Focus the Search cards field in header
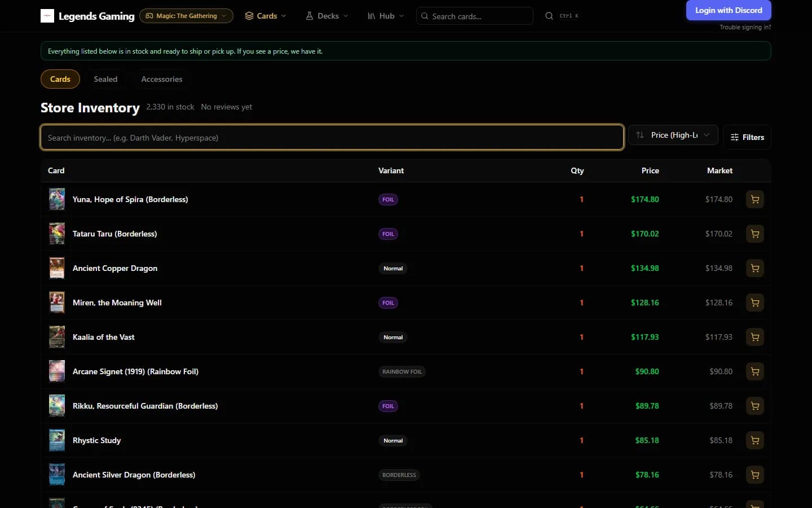 tap(475, 16)
